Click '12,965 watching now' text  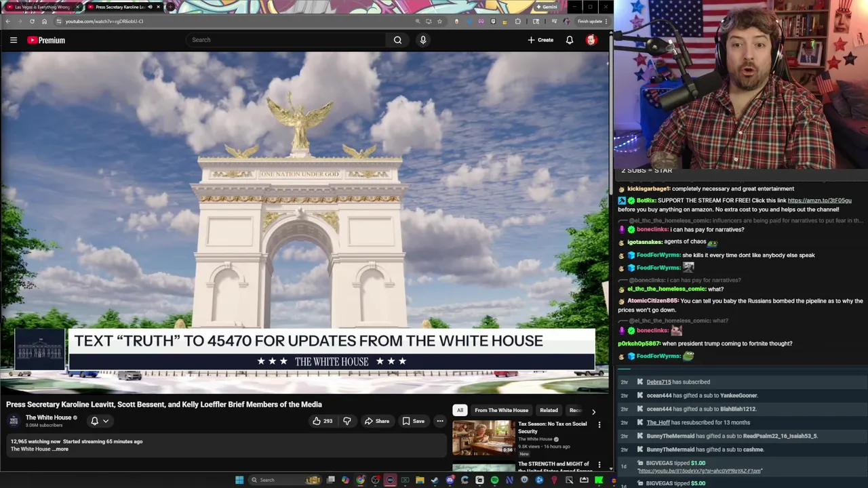pyautogui.click(x=35, y=441)
